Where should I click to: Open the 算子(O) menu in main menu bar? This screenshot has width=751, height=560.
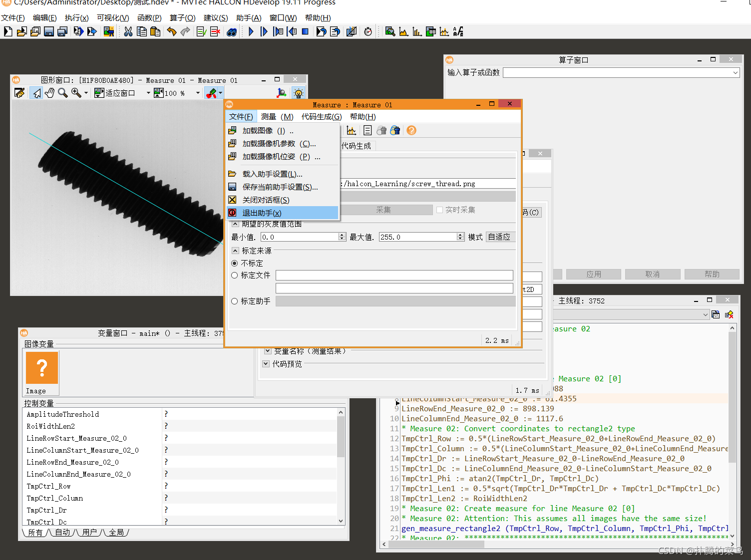pyautogui.click(x=182, y=17)
